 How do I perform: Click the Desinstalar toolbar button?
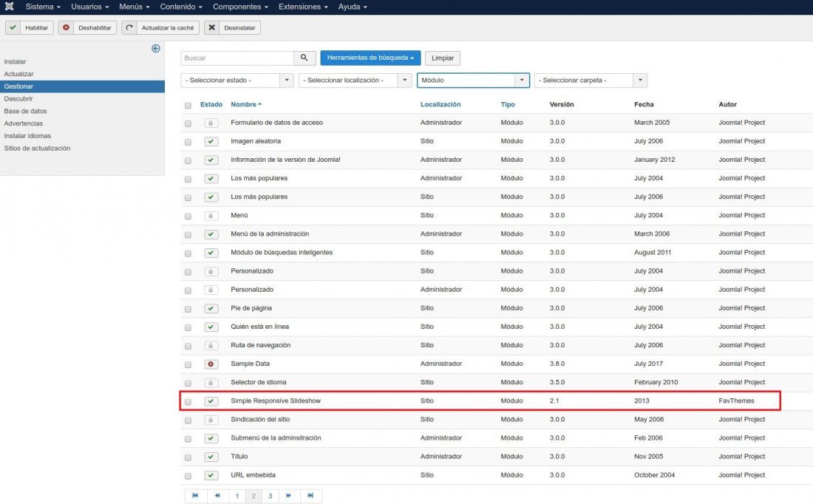(x=232, y=27)
